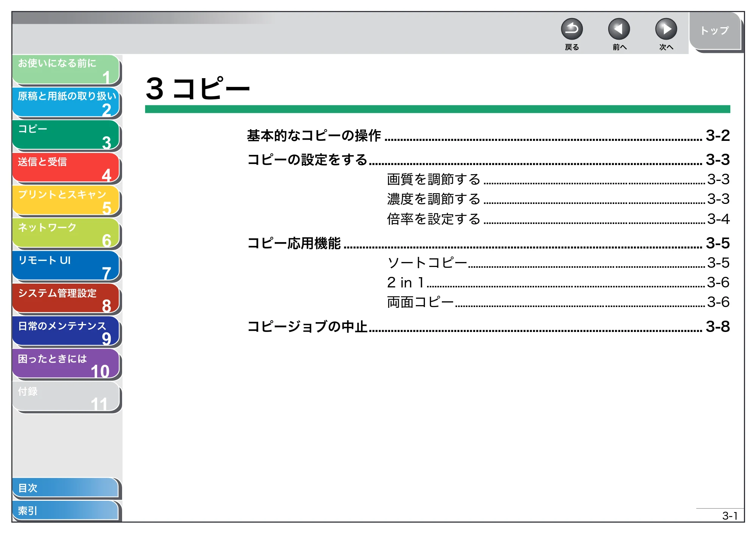The width and height of the screenshot is (756, 534).
Task: Open chapter 6 ネットワーク tab
Action: [x=66, y=233]
